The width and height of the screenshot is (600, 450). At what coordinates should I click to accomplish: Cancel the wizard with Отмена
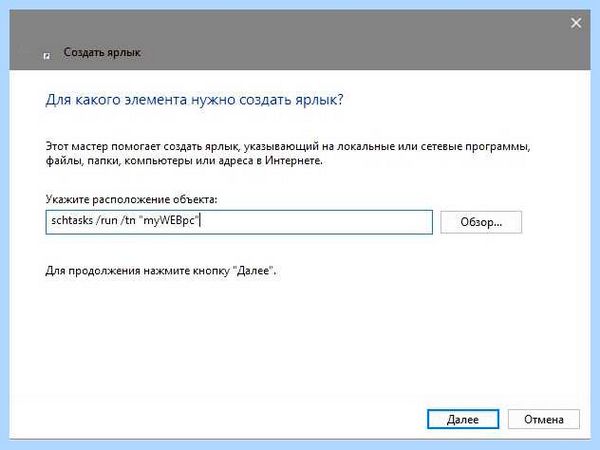(x=544, y=419)
